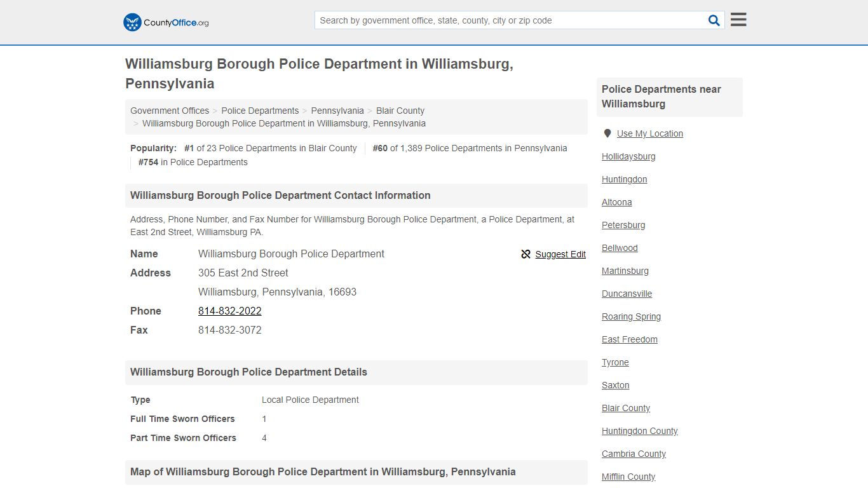Open the hamburger menu

738,20
